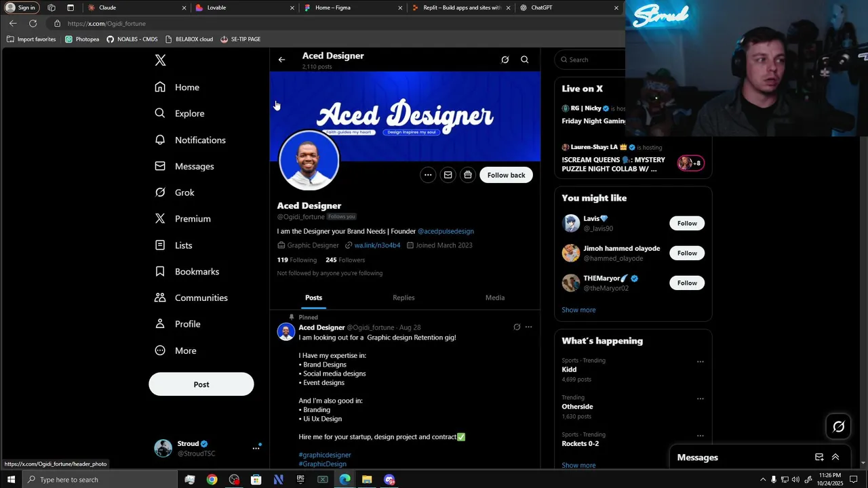Open options for Kidd trending topic
Viewport: 868px width, 488px height.
[x=701, y=361]
